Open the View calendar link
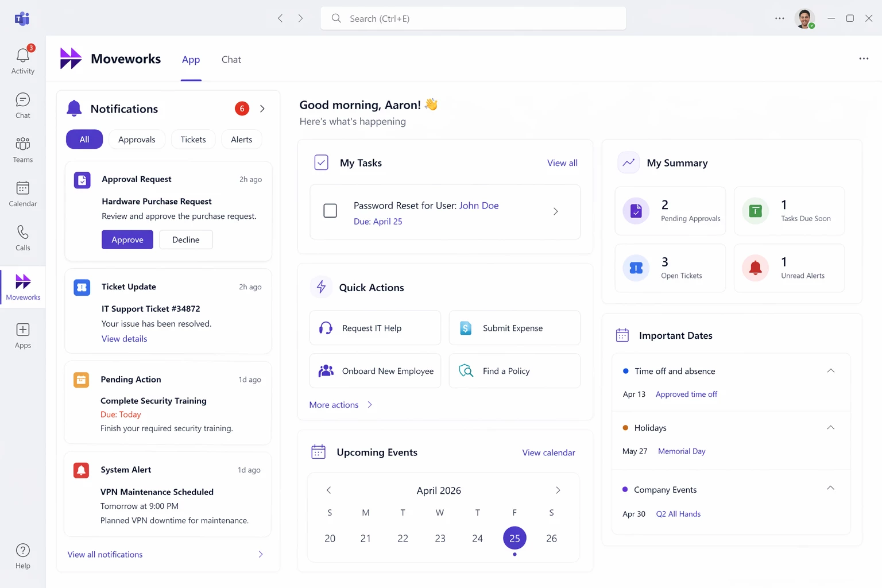Image resolution: width=882 pixels, height=588 pixels. (548, 452)
